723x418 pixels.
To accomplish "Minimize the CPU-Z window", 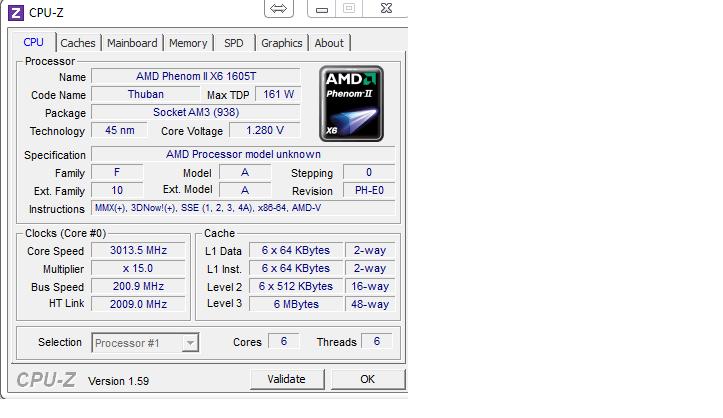I will [320, 9].
